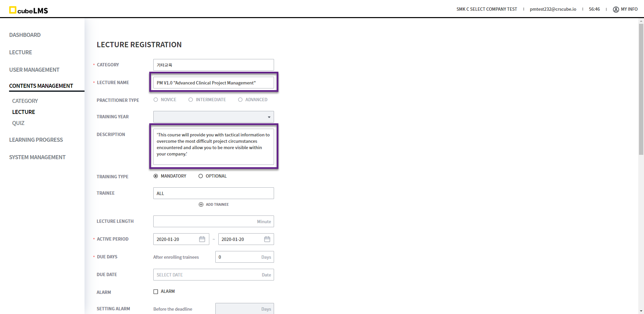
Task: Go to Dashboard in the sidebar
Action: [x=25, y=35]
